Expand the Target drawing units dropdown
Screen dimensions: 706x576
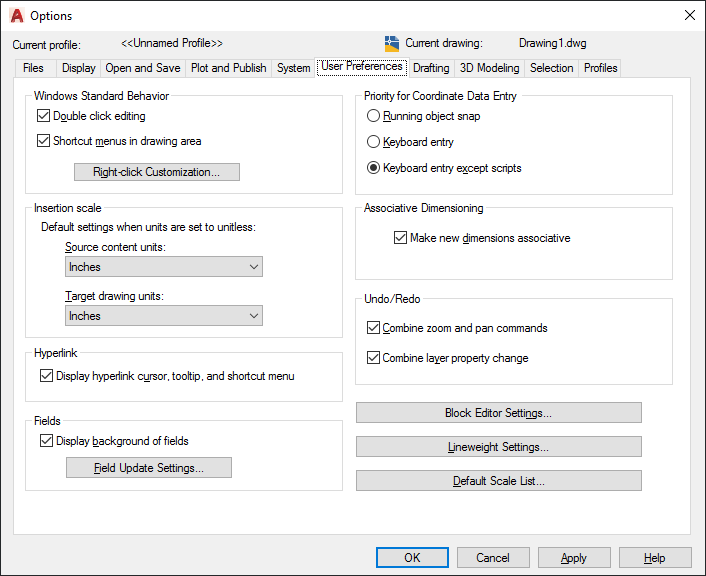pyautogui.click(x=164, y=316)
